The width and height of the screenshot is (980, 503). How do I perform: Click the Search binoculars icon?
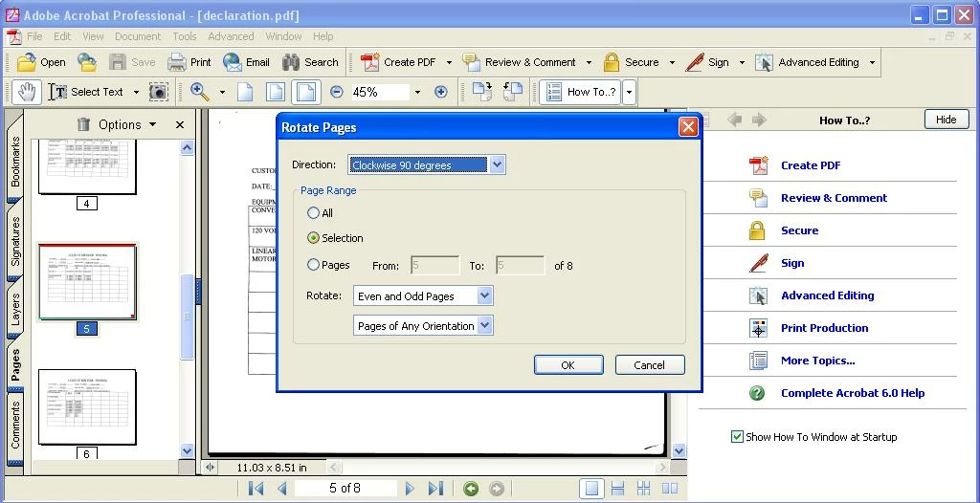pyautogui.click(x=291, y=62)
